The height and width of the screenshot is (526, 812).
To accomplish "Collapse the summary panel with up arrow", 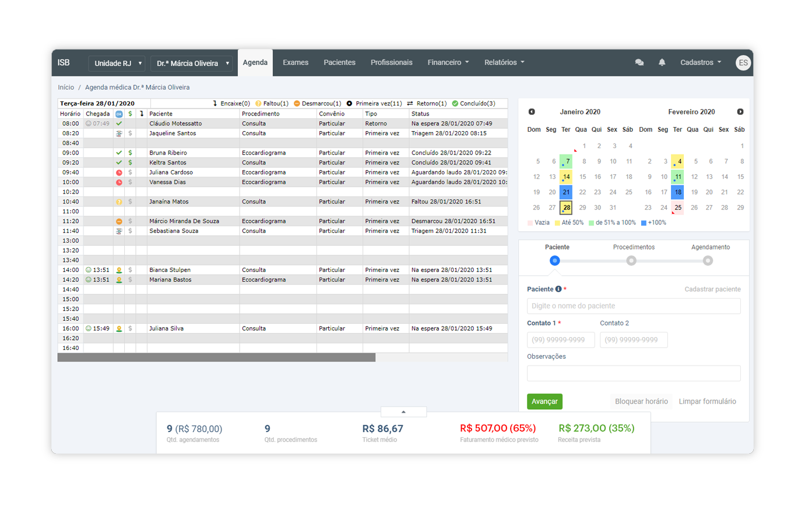I will click(403, 412).
